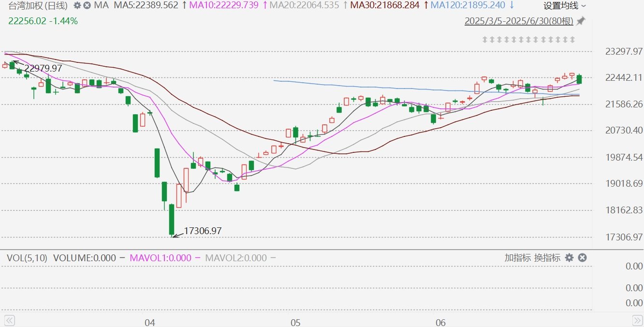
Task: Click the 20730.40 price axis label
Action: 624,130
